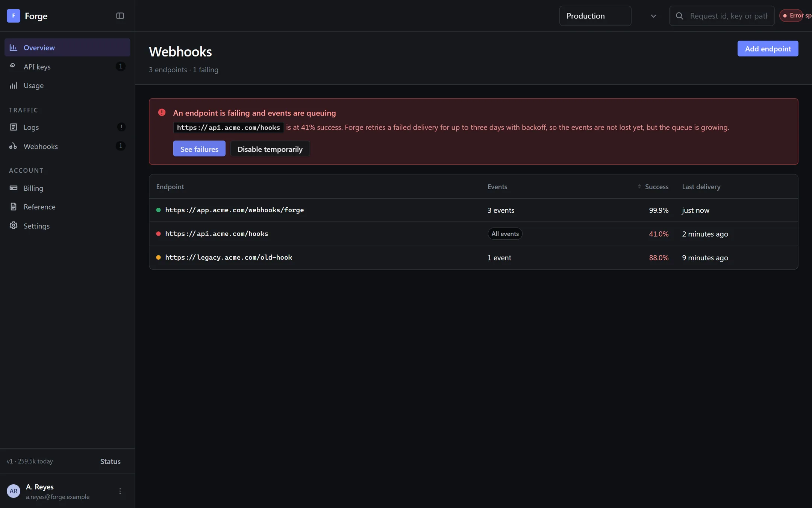Click the red alert icon in the banner
The image size is (812, 508).
click(162, 113)
